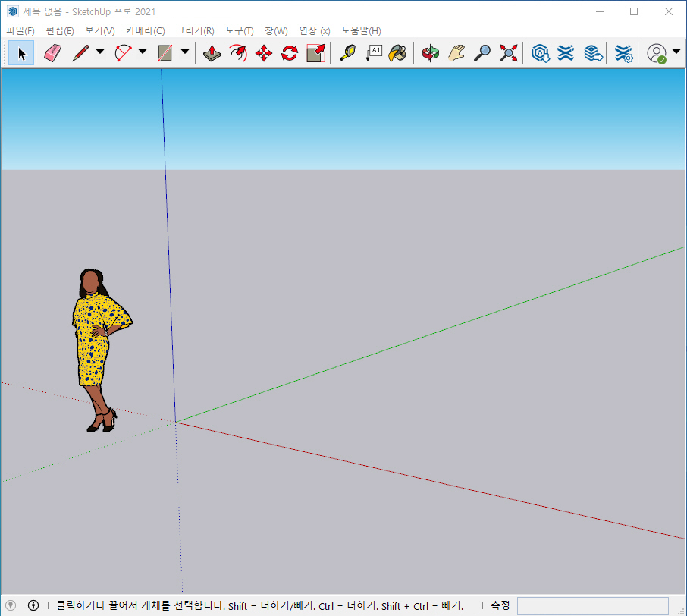
Task: Select the Tape Measure tool
Action: click(348, 53)
